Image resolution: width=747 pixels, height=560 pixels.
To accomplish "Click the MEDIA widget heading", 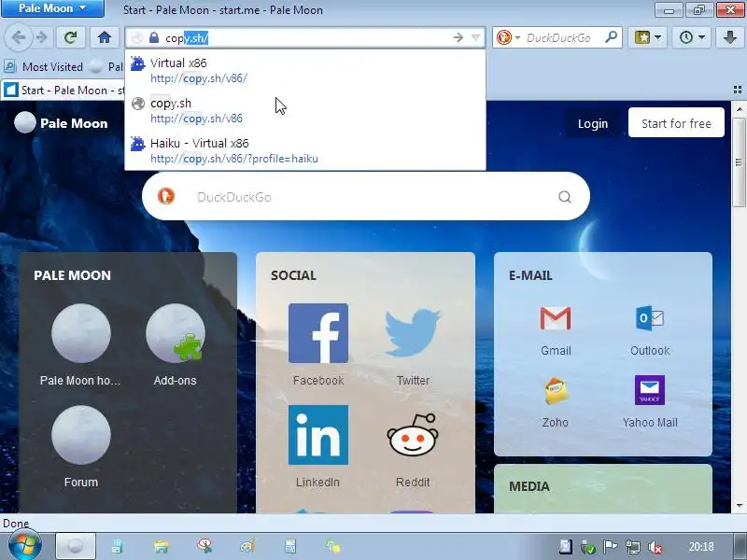I will [529, 486].
